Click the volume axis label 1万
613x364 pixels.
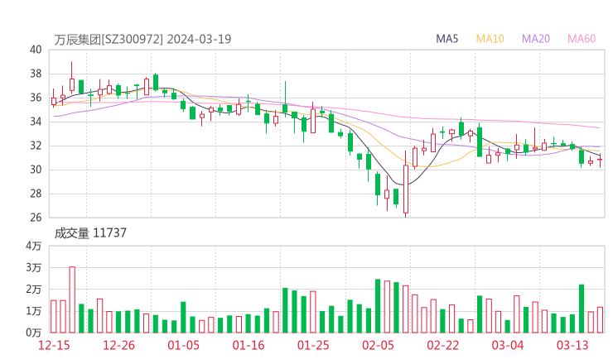[x=34, y=311]
